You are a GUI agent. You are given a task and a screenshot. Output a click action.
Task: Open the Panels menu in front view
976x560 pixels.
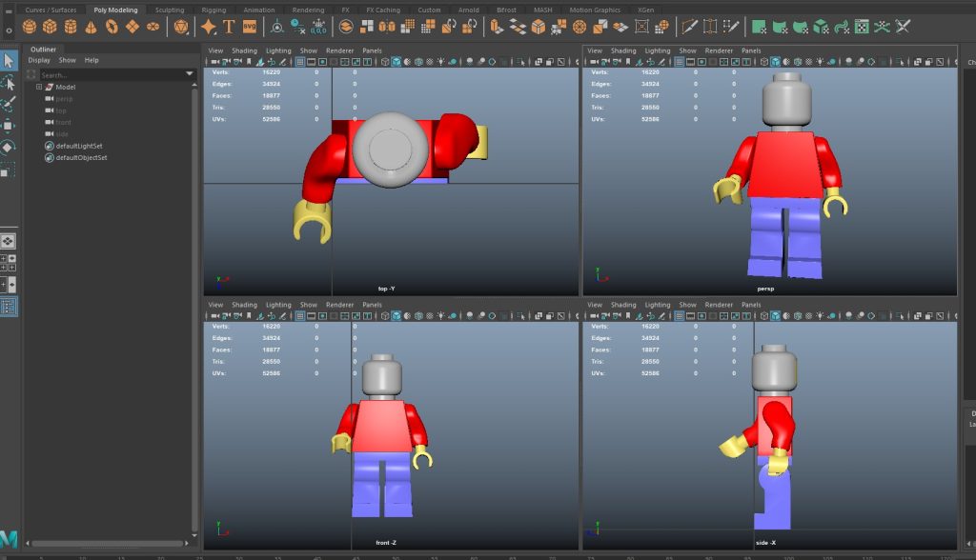[x=373, y=305]
